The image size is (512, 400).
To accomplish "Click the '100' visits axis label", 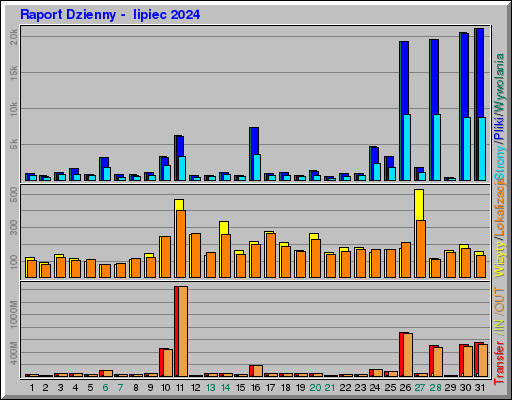I will point(14,261).
